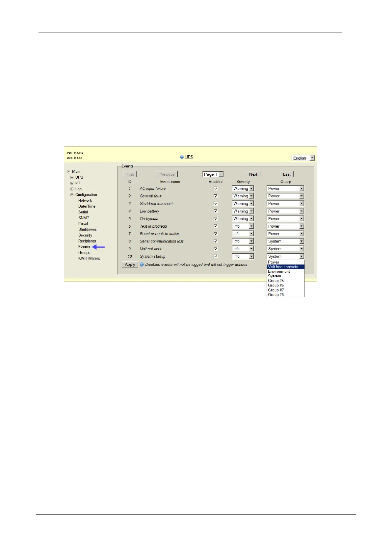Toggle Enabled checkbox for System startup
Viewport: 392px width, 554px height.
[216, 256]
